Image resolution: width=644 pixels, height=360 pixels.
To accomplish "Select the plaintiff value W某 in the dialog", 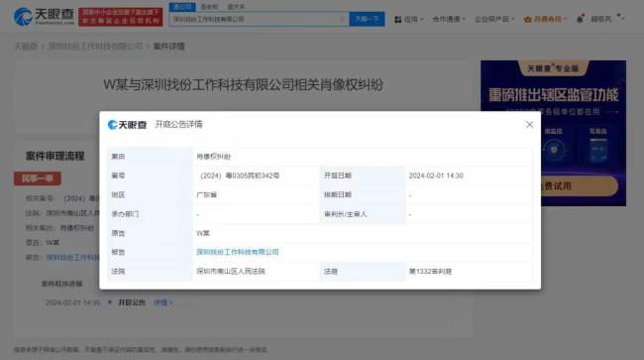I will pos(203,233).
